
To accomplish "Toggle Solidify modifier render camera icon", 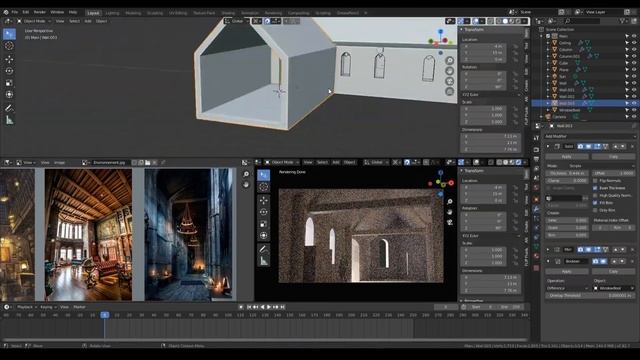I will pos(580,146).
